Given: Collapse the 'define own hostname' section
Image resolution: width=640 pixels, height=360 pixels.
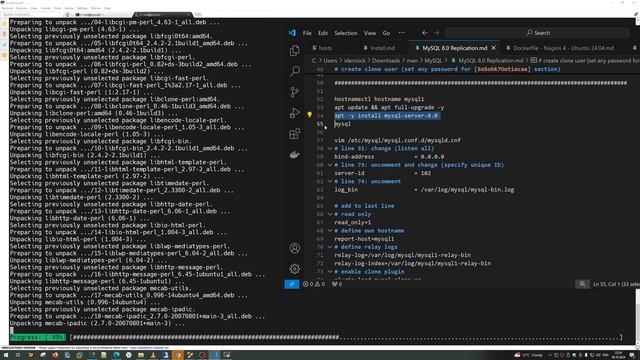Looking at the screenshot, I should [x=330, y=231].
